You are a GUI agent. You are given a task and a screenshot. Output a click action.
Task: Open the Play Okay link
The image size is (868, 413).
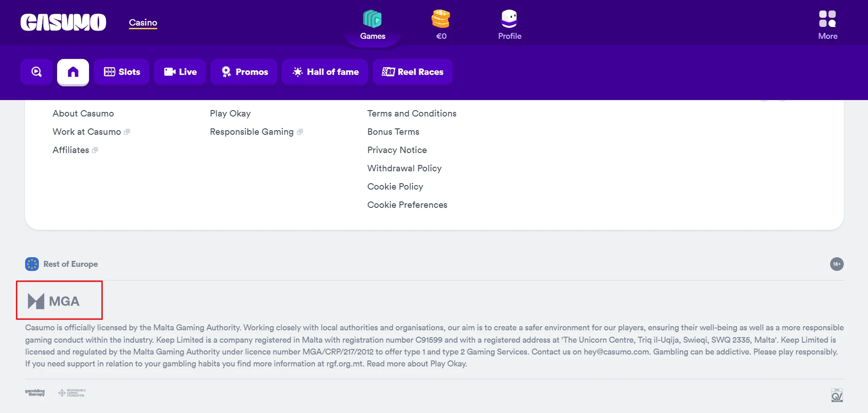click(x=230, y=113)
